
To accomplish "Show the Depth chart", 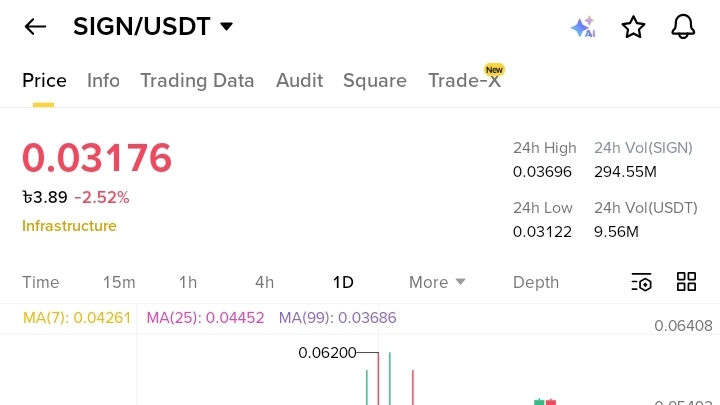I will pyautogui.click(x=536, y=282).
